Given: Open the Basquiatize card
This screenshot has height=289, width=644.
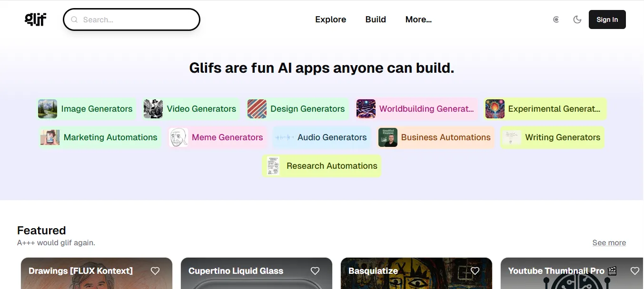Looking at the screenshot, I should pyautogui.click(x=416, y=273).
